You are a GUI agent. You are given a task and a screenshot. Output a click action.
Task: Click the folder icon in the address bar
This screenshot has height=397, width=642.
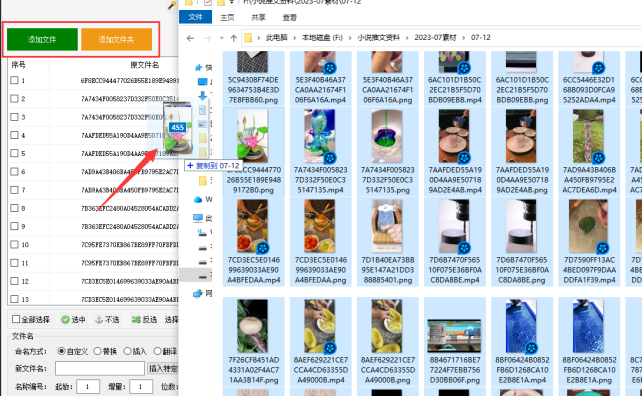pyautogui.click(x=248, y=38)
